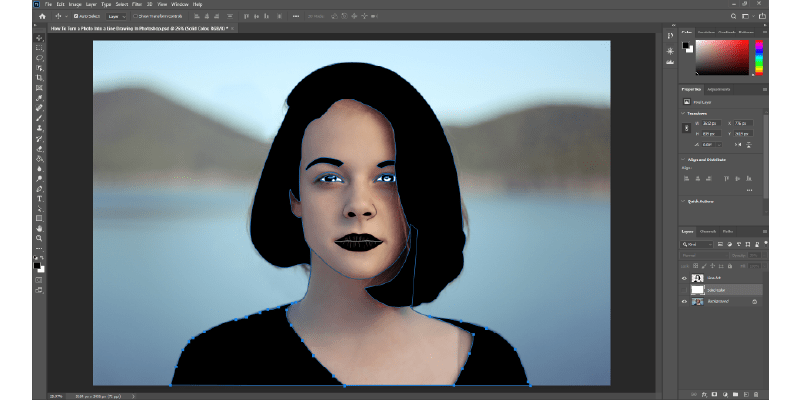Select the Move tool in the toolbox
The width and height of the screenshot is (800, 400).
39,38
